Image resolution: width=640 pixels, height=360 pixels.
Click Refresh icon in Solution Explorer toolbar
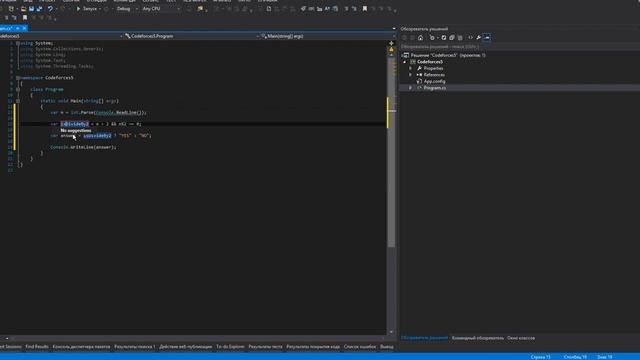(x=444, y=38)
